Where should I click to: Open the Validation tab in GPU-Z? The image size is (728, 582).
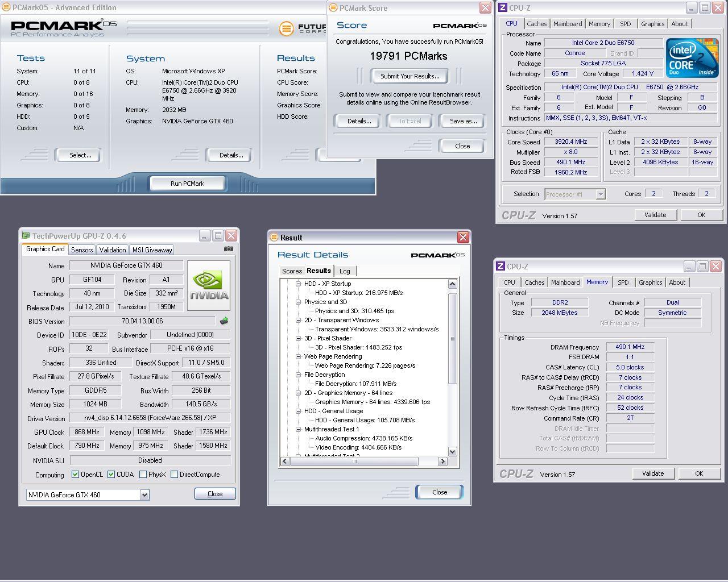tap(113, 250)
